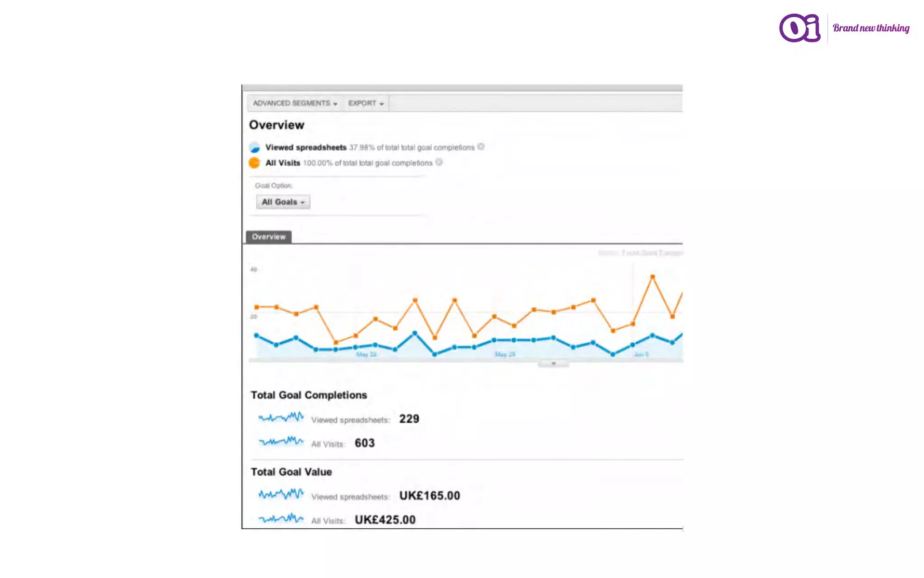Open the Export dropdown menu
This screenshot has height=578, width=924.
[365, 103]
